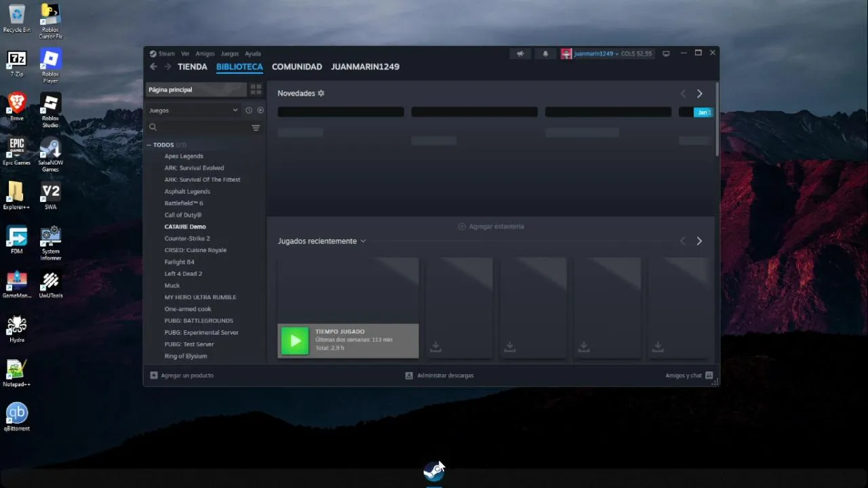Collapse the TODOS games list
The height and width of the screenshot is (488, 868).
[149, 145]
